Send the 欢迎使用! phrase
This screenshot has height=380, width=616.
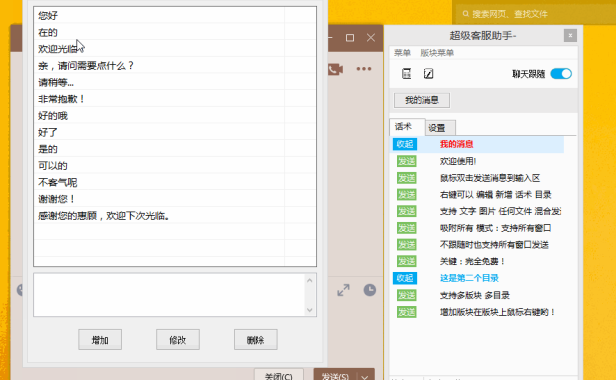pos(406,161)
